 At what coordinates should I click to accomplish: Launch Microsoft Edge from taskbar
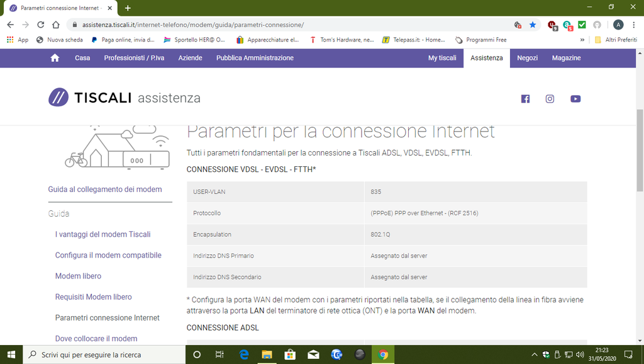pyautogui.click(x=243, y=355)
